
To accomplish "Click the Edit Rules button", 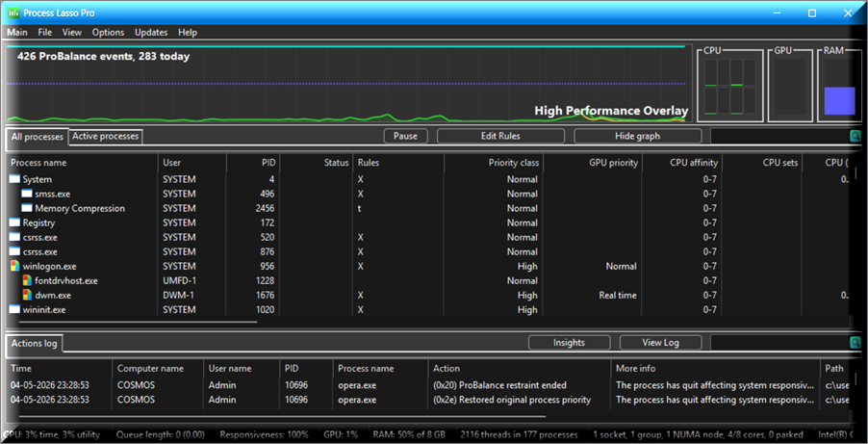I will pyautogui.click(x=500, y=136).
